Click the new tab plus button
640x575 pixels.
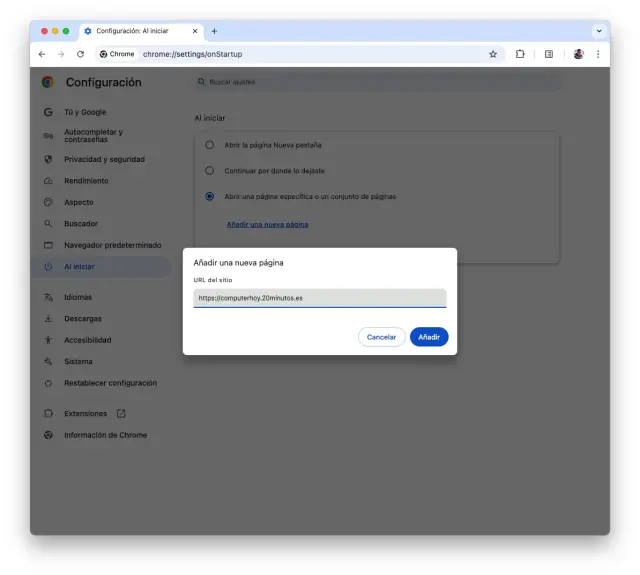coord(214,31)
